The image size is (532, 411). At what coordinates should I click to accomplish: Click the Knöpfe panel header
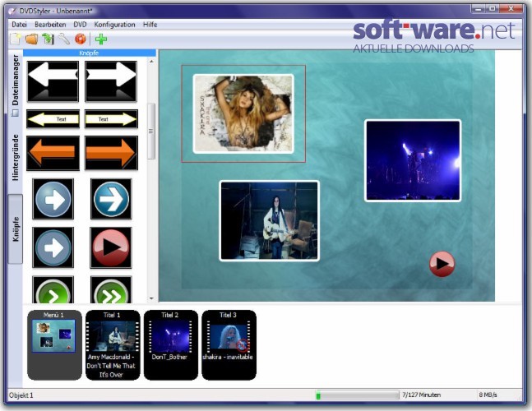(90, 53)
